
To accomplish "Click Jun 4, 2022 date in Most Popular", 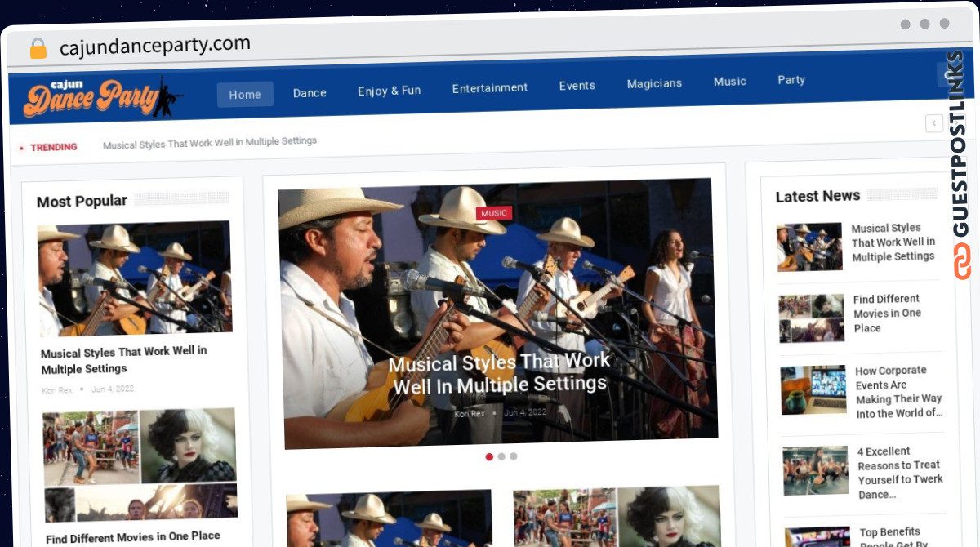I will pos(113,389).
